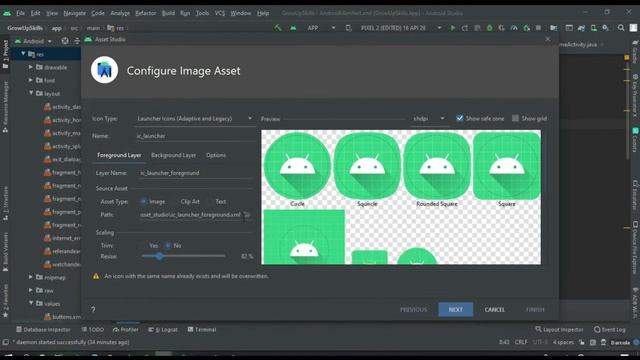
Task: Click the Resize slider handle
Action: coord(159,256)
